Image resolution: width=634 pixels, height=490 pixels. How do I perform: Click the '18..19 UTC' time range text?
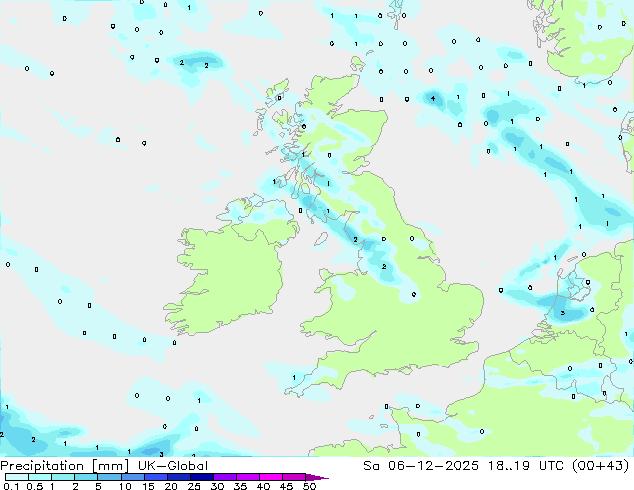tap(525, 466)
